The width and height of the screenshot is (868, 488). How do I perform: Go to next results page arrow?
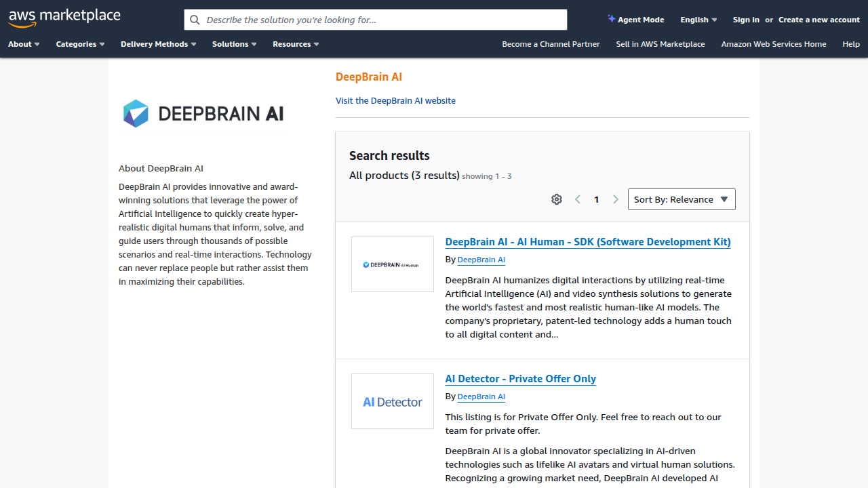(x=616, y=199)
